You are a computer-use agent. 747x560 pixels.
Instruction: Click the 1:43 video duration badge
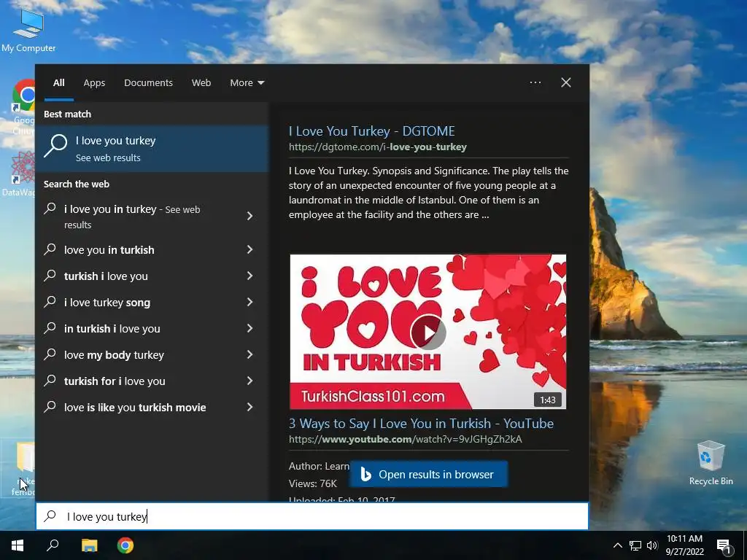(547, 400)
